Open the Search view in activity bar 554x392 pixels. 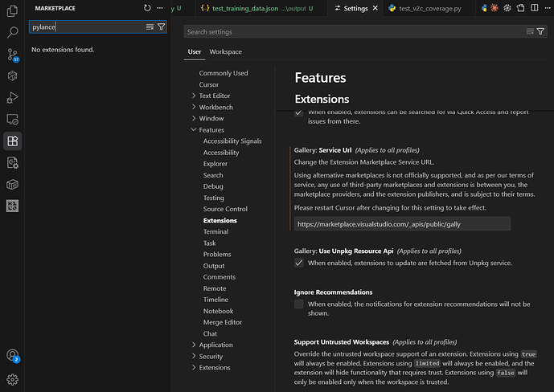[12, 32]
